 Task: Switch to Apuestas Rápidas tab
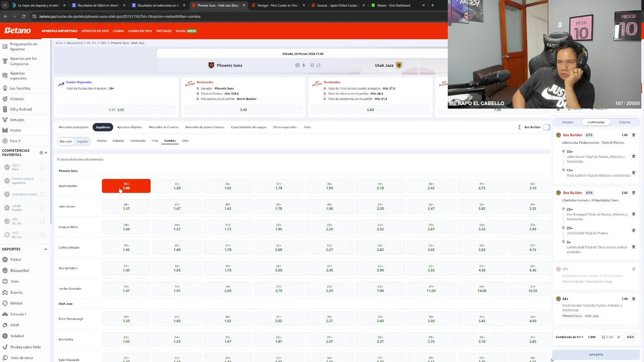coord(129,127)
